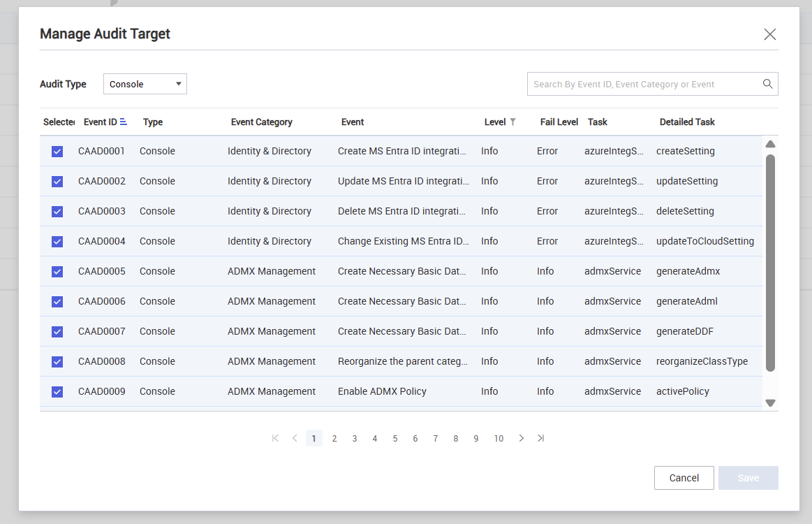Open the Audit Type dropdown

[145, 84]
